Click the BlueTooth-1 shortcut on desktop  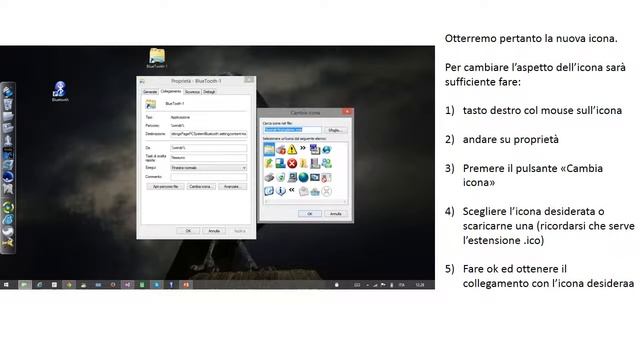[x=157, y=58]
